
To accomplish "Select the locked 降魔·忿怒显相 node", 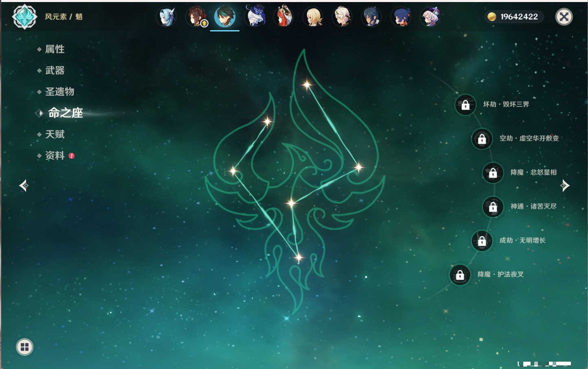I will coord(493,173).
